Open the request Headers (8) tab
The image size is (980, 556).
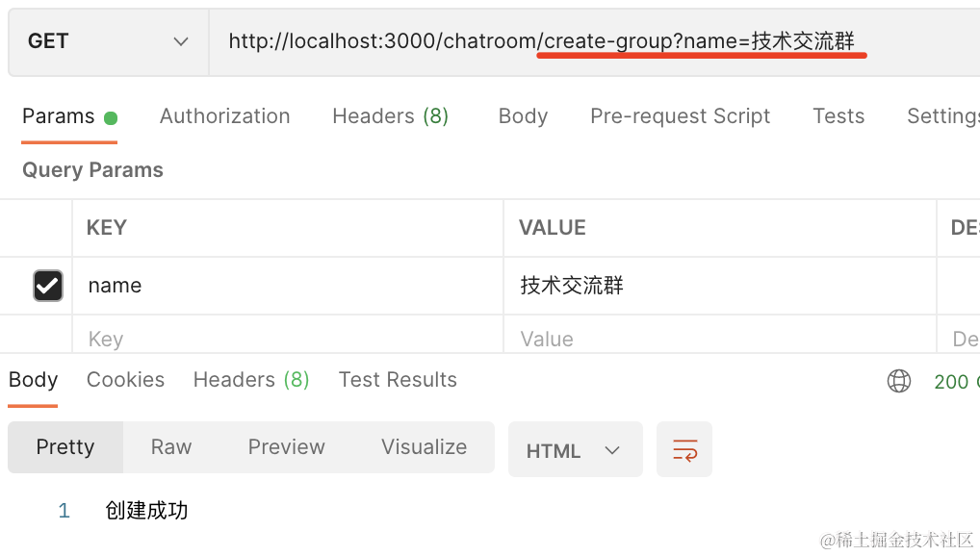390,116
